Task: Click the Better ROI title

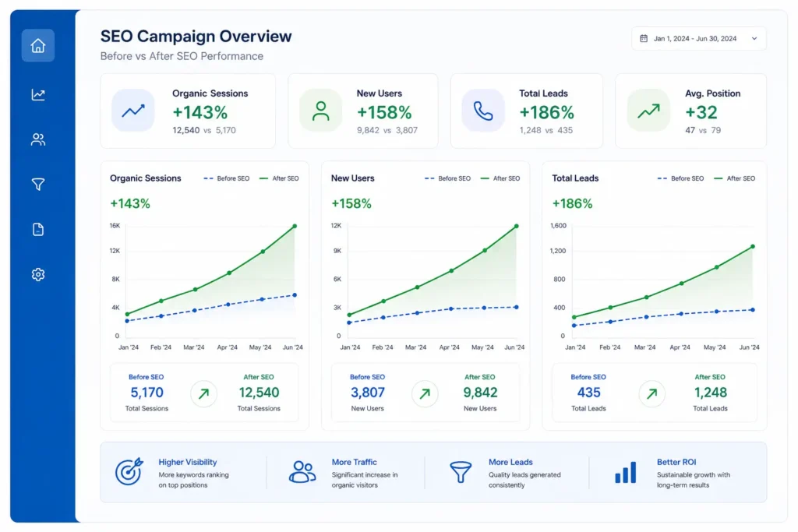Action: coord(676,462)
